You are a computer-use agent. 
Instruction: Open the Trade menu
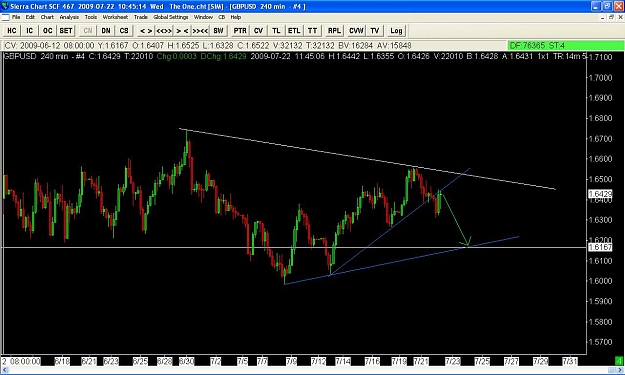(141, 17)
